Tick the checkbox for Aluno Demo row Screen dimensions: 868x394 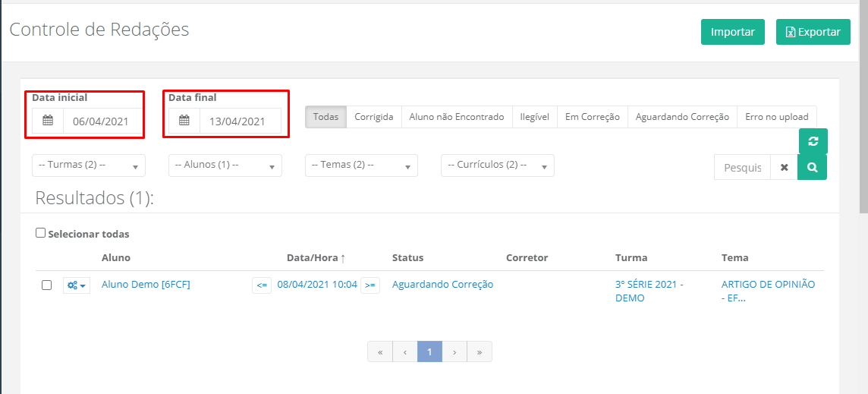coord(46,285)
